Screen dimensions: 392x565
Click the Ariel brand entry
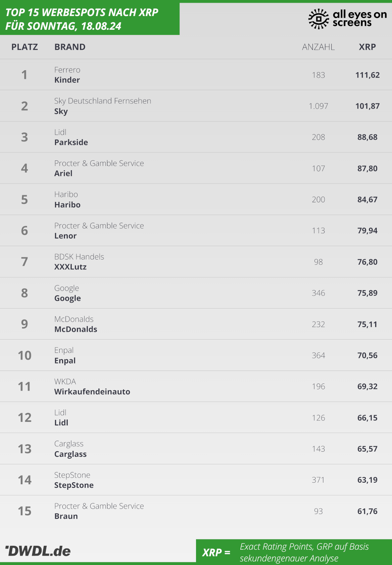[63, 173]
